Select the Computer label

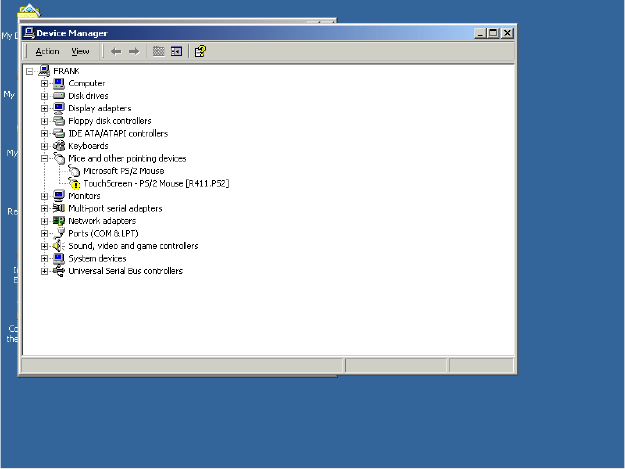click(x=86, y=83)
